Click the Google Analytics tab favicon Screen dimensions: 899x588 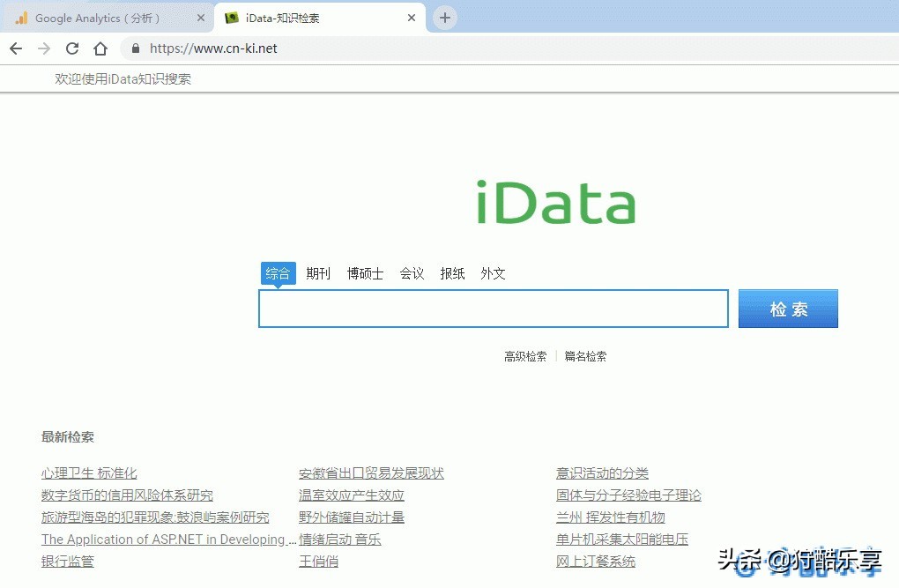22,18
